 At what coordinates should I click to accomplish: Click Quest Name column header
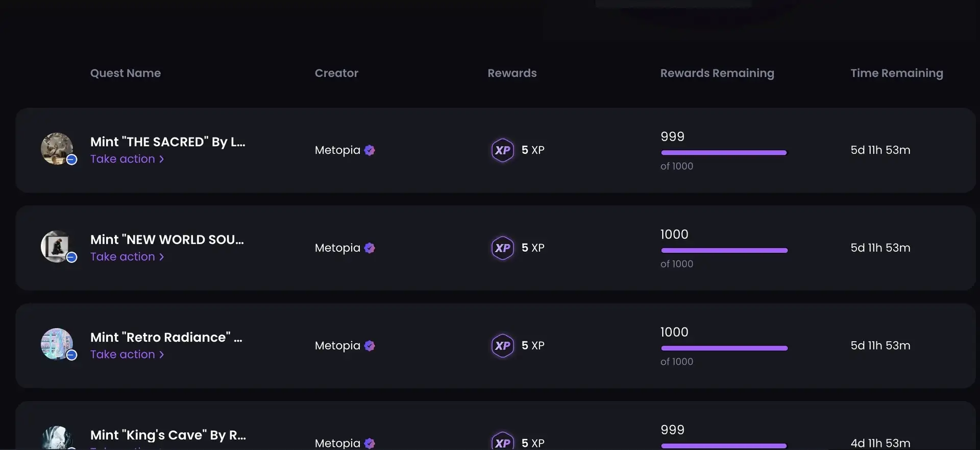[125, 73]
